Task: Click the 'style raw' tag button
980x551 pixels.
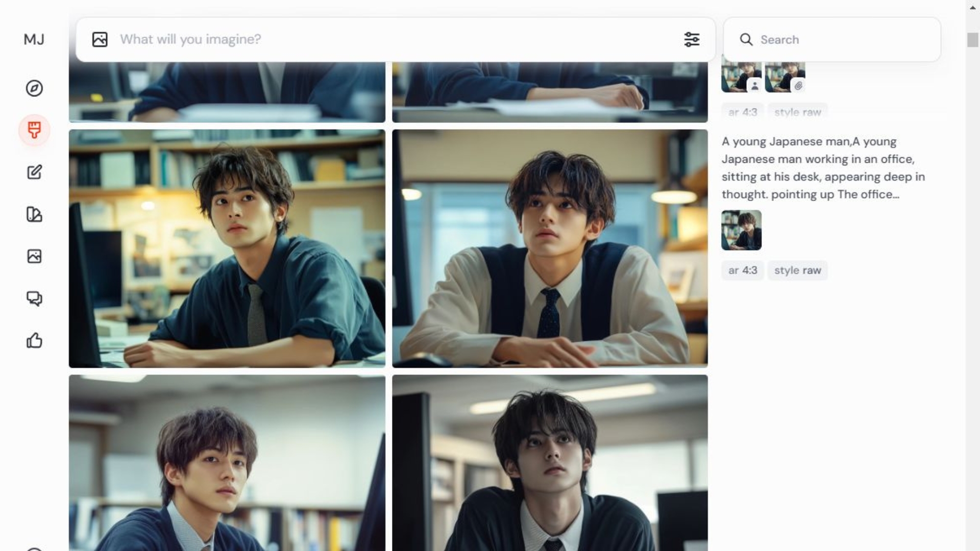Action: [798, 270]
